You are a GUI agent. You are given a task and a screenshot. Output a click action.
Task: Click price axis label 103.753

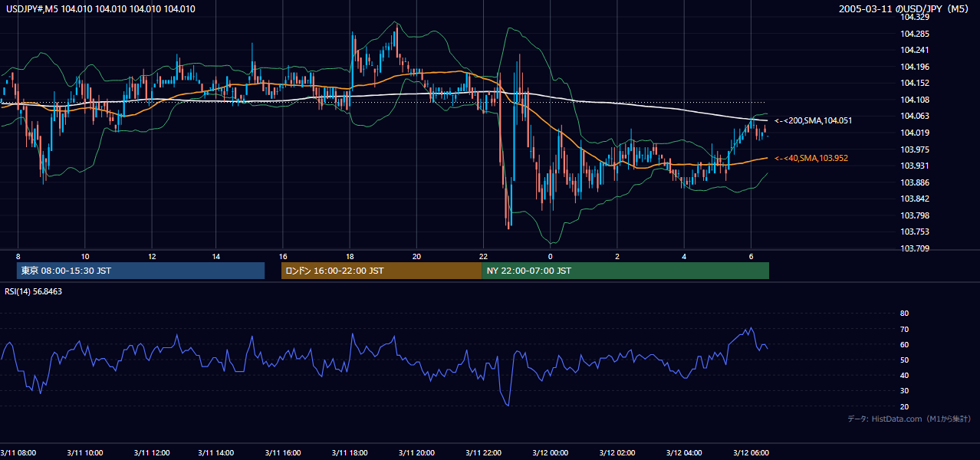(915, 232)
